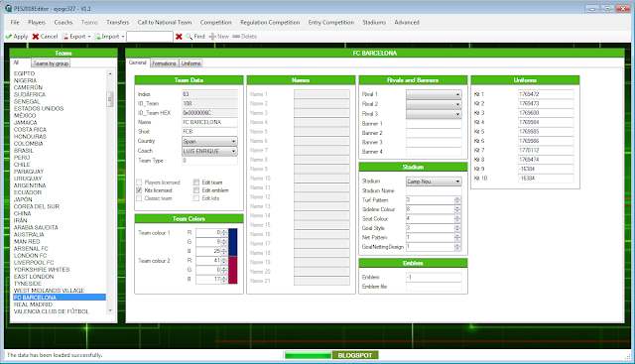Select REAL MADRID in the teams list

[x=33, y=304]
